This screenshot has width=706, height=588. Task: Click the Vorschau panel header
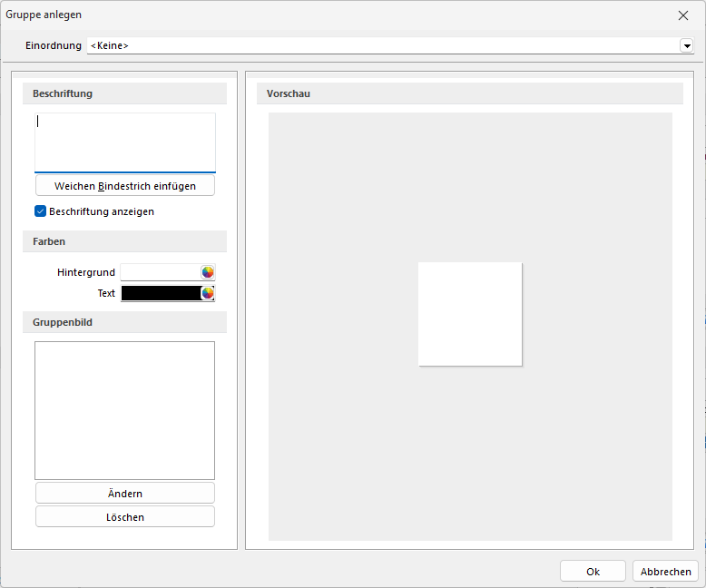[x=470, y=93]
